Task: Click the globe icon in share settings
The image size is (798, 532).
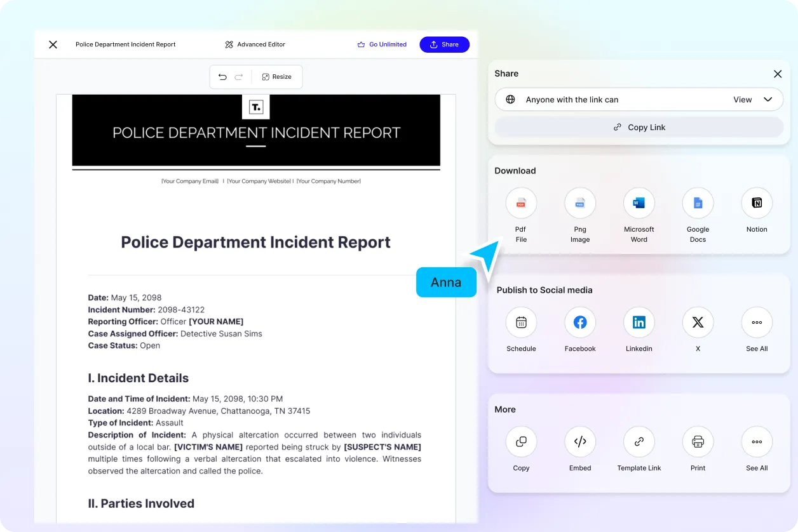Action: pos(510,100)
